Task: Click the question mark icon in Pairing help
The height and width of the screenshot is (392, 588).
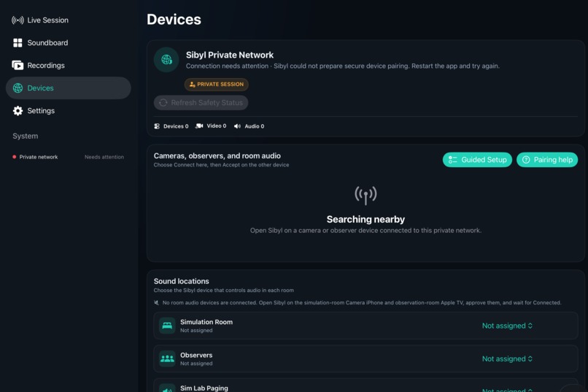Action: pyautogui.click(x=526, y=160)
